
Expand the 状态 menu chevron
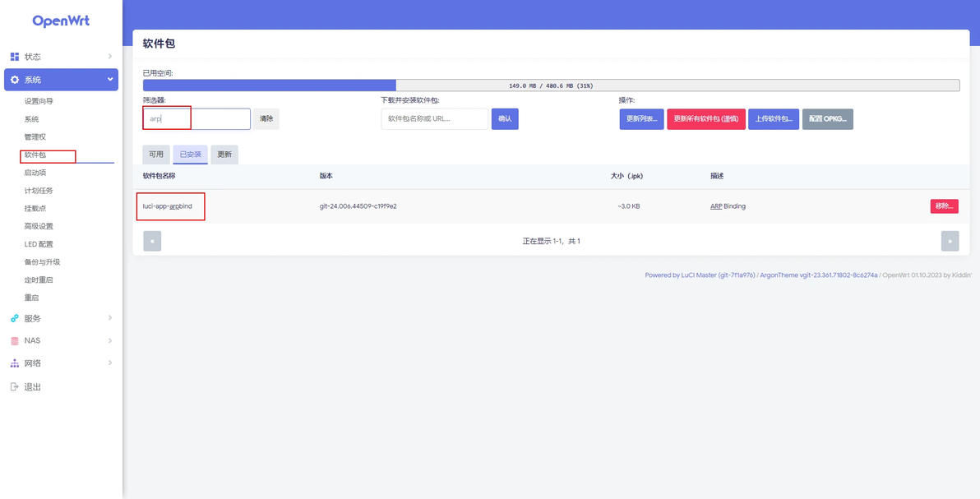[x=110, y=57]
